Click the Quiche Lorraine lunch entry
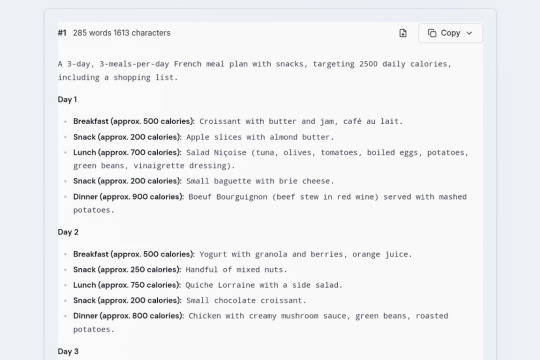This screenshot has width=540, height=360. [x=208, y=285]
